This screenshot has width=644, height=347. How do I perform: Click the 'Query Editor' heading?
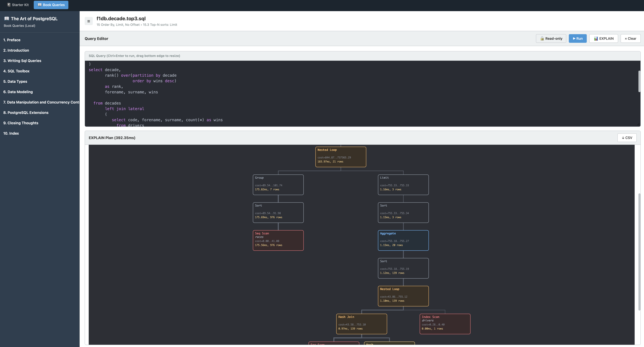point(97,39)
